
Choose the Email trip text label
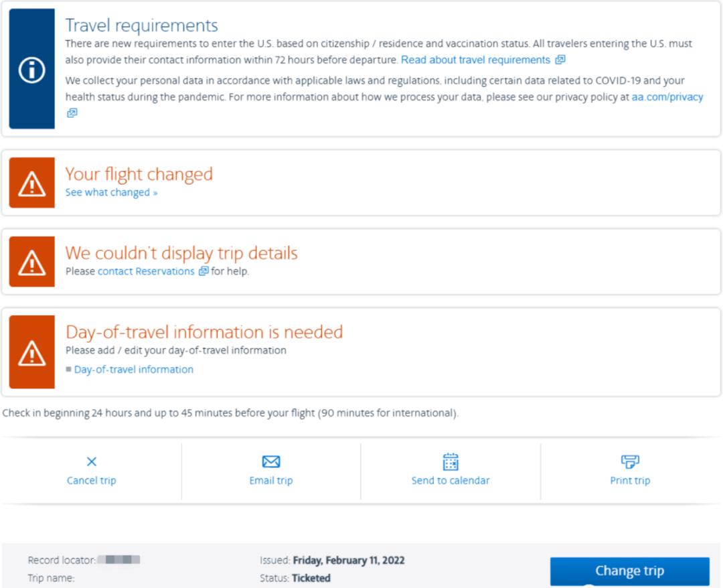point(270,480)
